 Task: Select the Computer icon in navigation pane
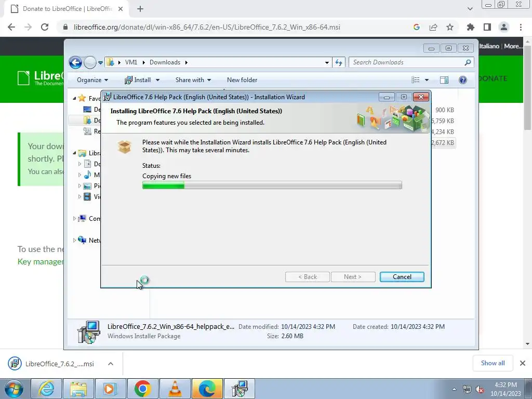82,218
